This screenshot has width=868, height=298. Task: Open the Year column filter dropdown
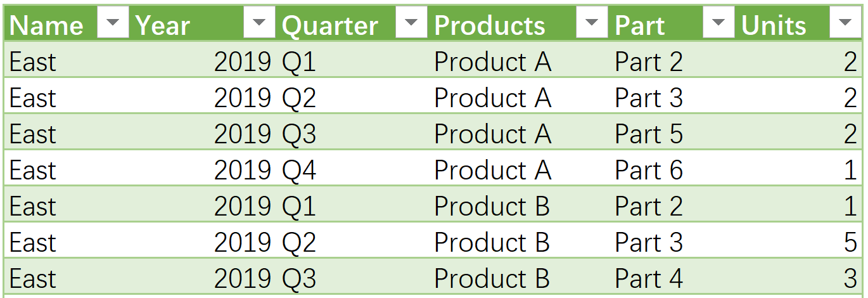pos(260,24)
